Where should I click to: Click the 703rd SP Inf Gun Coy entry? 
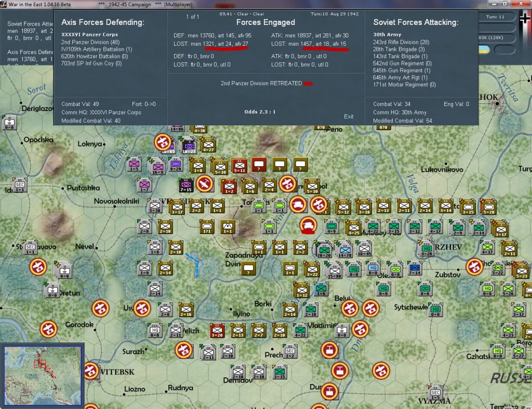[x=91, y=63]
